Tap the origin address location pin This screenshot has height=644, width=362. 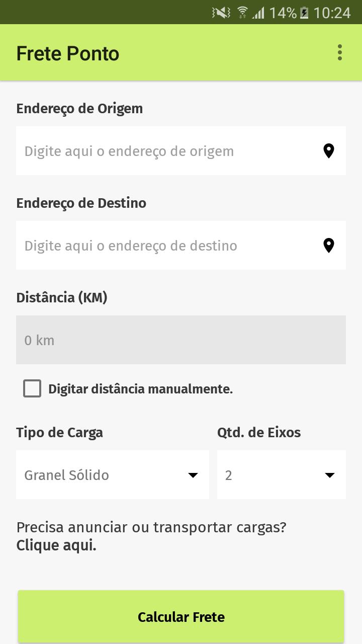pyautogui.click(x=328, y=151)
